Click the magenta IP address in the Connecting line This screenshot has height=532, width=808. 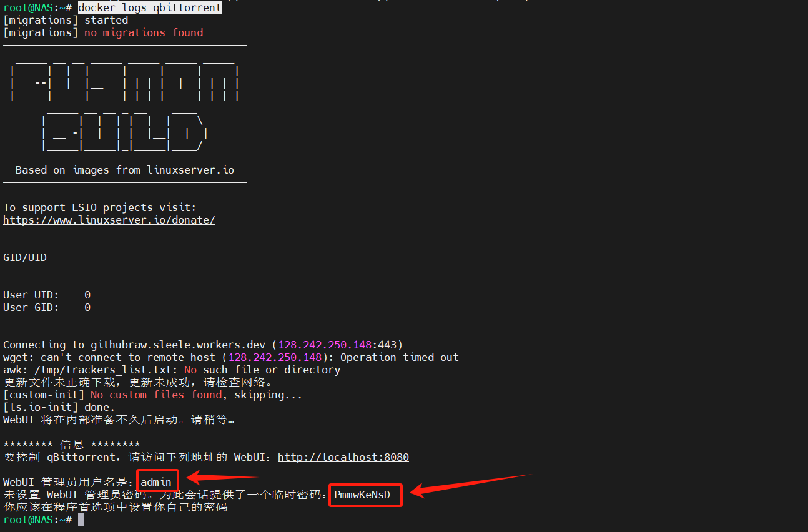coord(325,345)
